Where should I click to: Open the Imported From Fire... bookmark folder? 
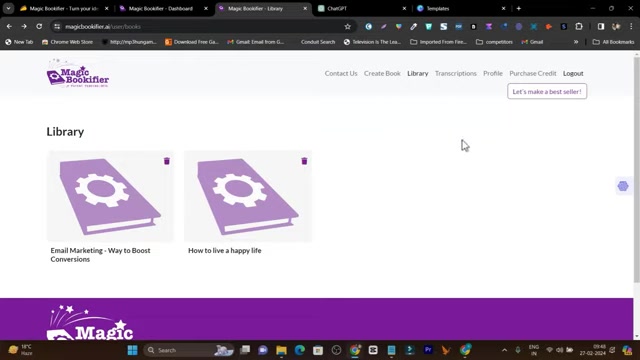click(438, 42)
